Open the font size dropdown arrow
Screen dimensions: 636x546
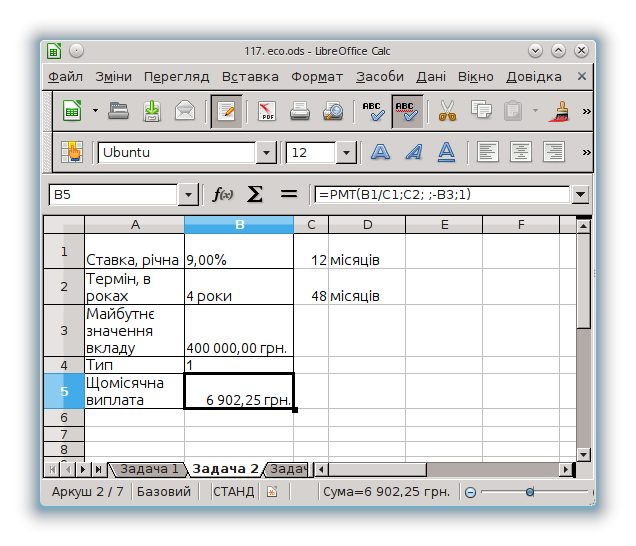(x=346, y=153)
